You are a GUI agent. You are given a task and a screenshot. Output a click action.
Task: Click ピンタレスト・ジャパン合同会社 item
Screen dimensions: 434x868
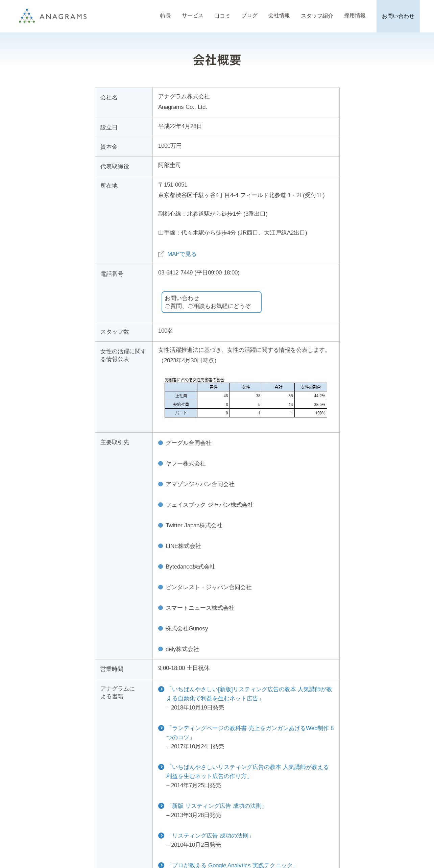pos(209,587)
